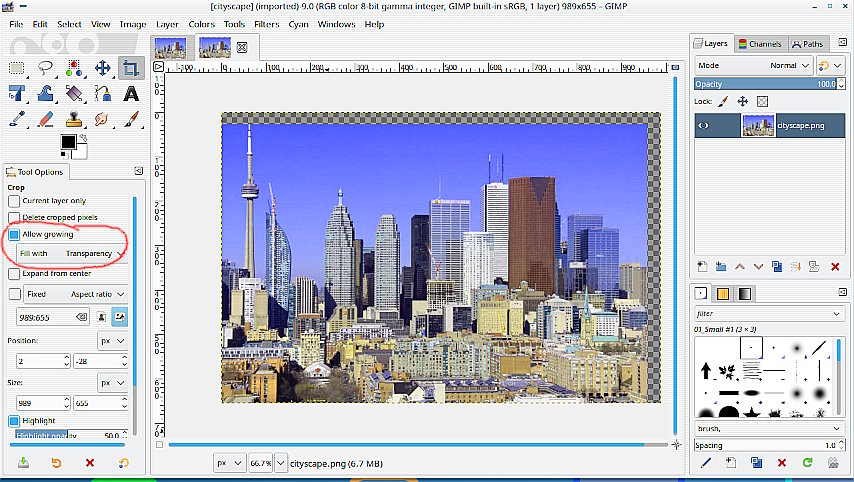This screenshot has height=482, width=854.
Task: Delete the selected brush
Action: point(782,463)
